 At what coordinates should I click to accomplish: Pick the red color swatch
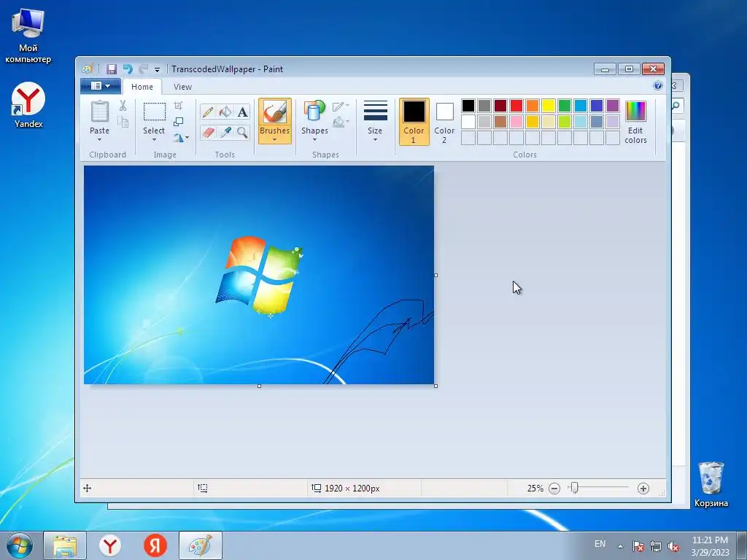516,106
